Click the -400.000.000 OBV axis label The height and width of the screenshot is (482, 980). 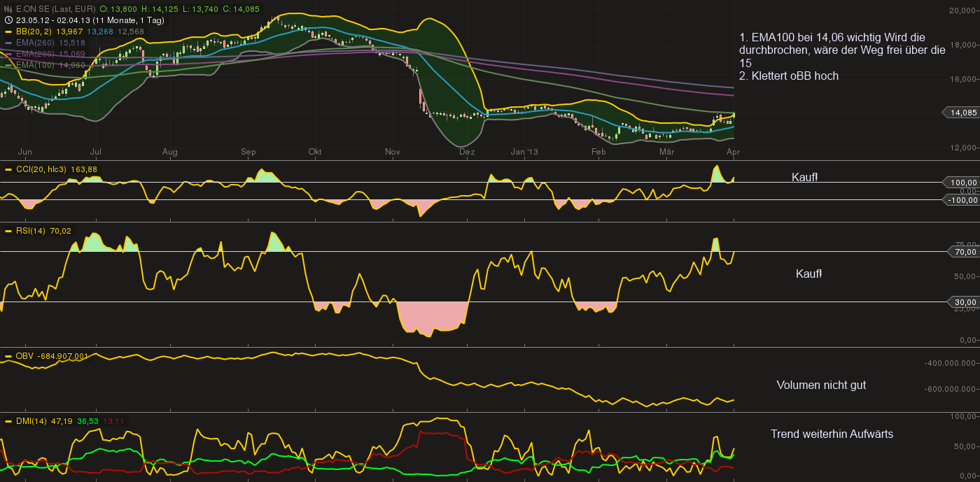tap(950, 363)
